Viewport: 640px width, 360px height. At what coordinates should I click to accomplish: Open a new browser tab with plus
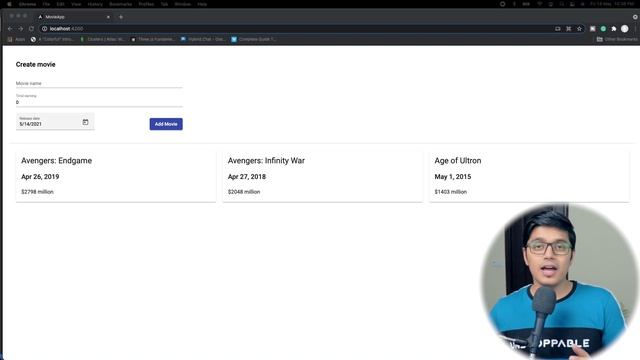[x=121, y=17]
